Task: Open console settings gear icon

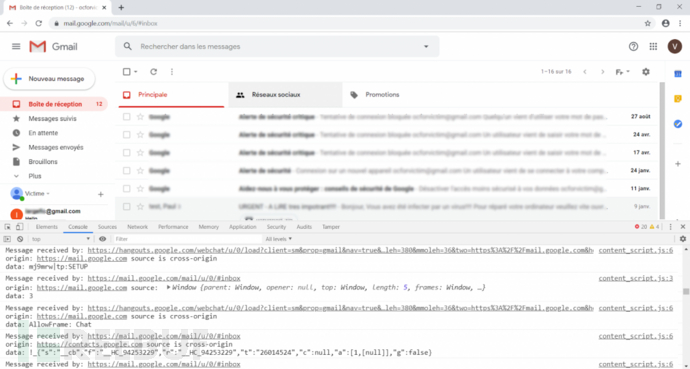Action: (683, 239)
